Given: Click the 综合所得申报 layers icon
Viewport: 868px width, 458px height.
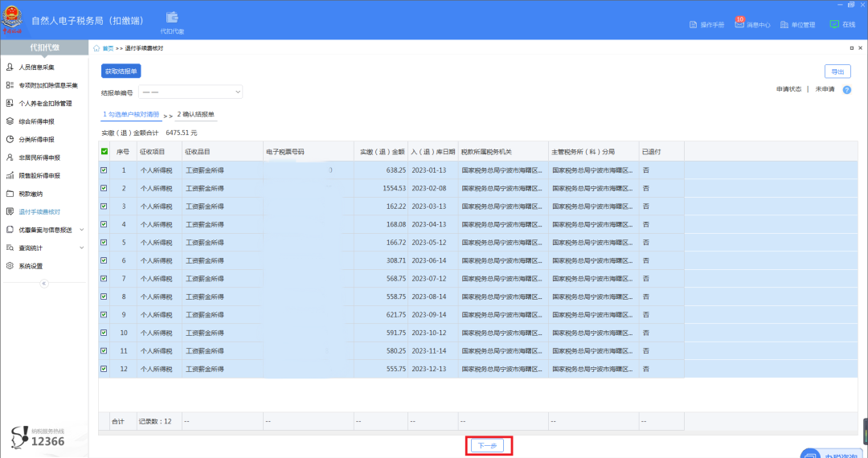Looking at the screenshot, I should 10,121.
